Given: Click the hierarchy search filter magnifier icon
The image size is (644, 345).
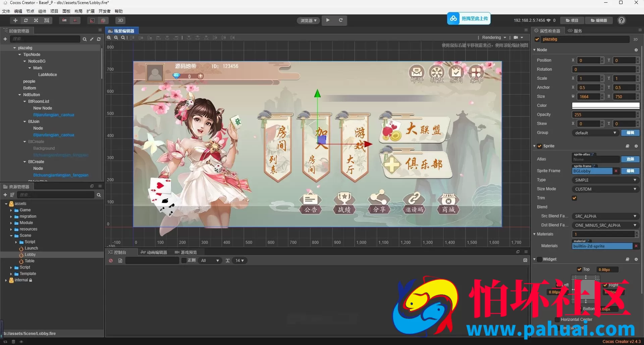Looking at the screenshot, I should click(x=85, y=39).
